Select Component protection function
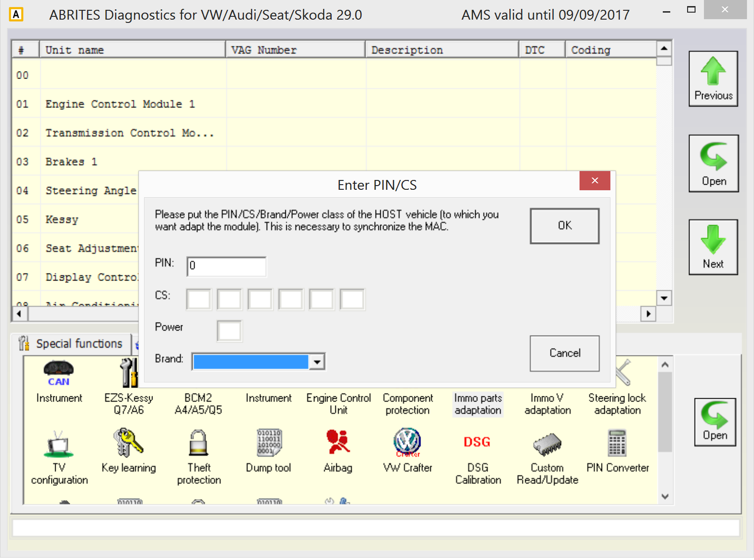754x560 pixels. (407, 404)
